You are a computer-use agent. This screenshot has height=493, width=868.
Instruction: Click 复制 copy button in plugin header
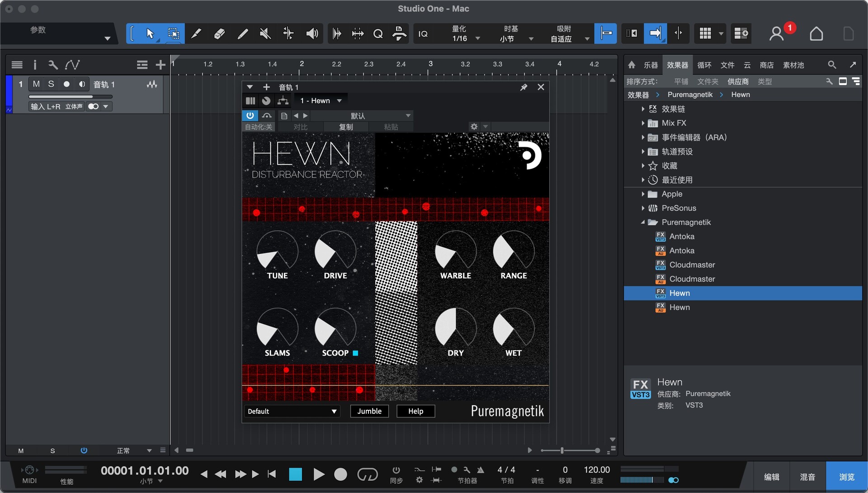pos(346,127)
